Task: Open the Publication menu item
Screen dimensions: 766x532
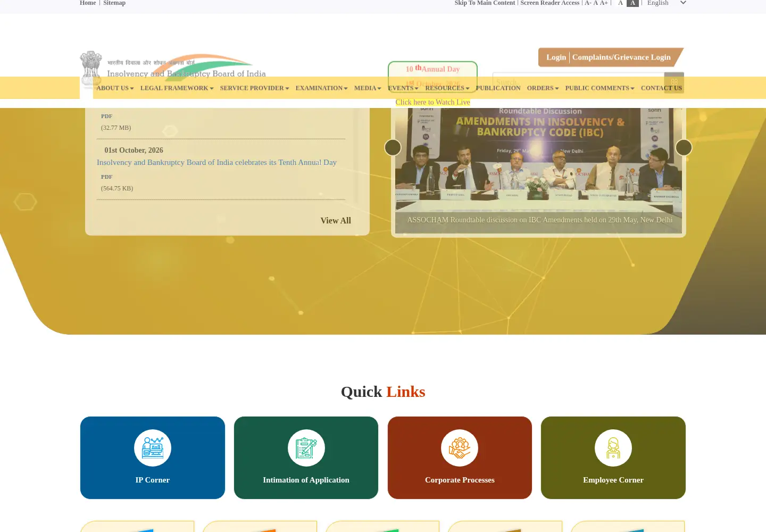Action: (498, 88)
